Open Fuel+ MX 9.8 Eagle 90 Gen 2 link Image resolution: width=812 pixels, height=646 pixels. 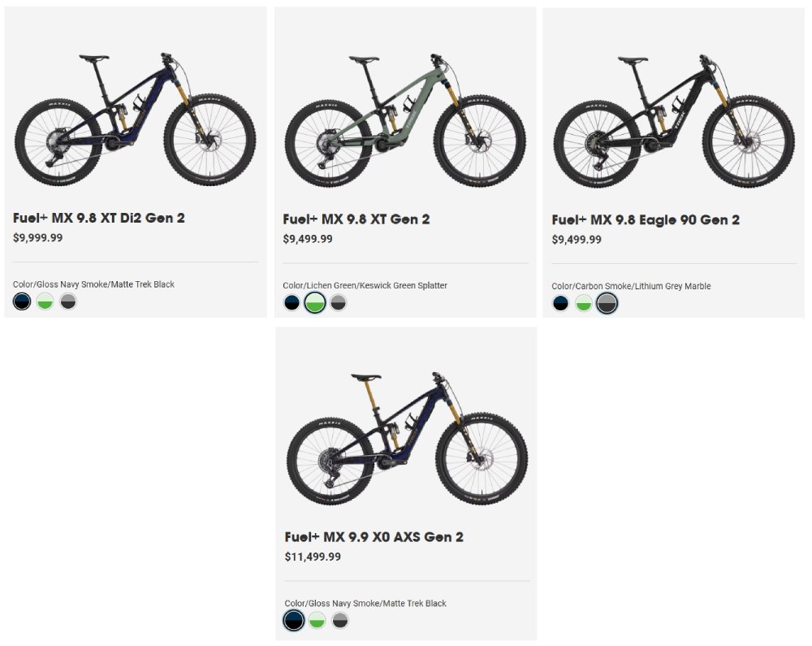[646, 220]
